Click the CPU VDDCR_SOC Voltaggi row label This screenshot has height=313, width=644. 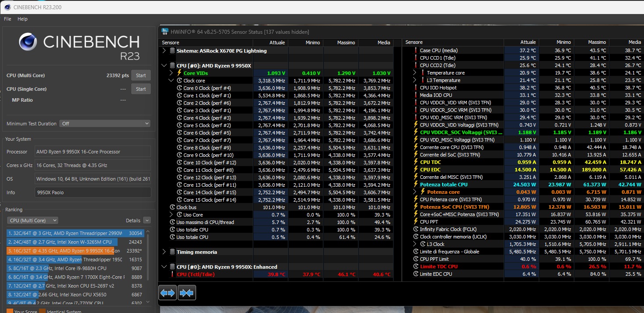pos(461,132)
